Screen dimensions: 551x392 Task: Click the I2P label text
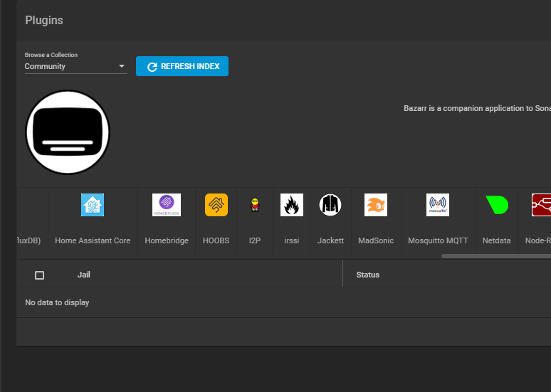click(x=255, y=240)
